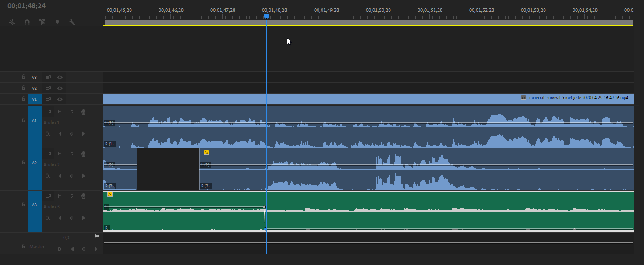Open Timeline Display Settings wrench
644x265 pixels.
coord(72,22)
